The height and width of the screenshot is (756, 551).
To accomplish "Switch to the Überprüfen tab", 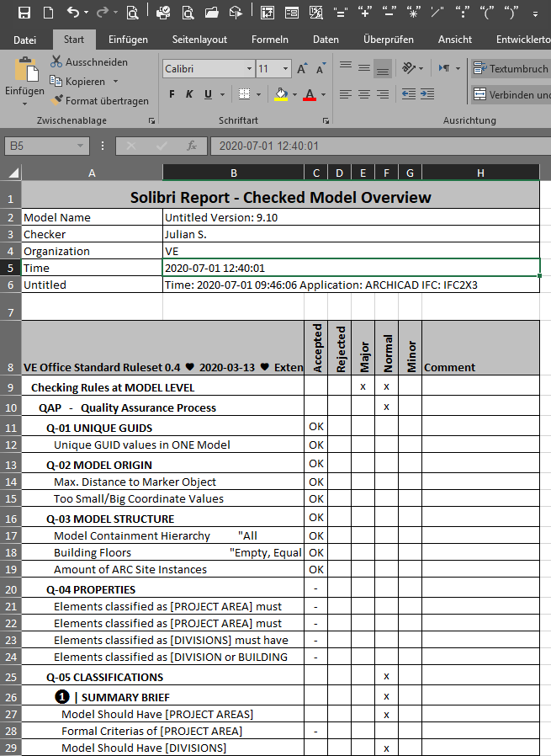I will click(x=388, y=40).
